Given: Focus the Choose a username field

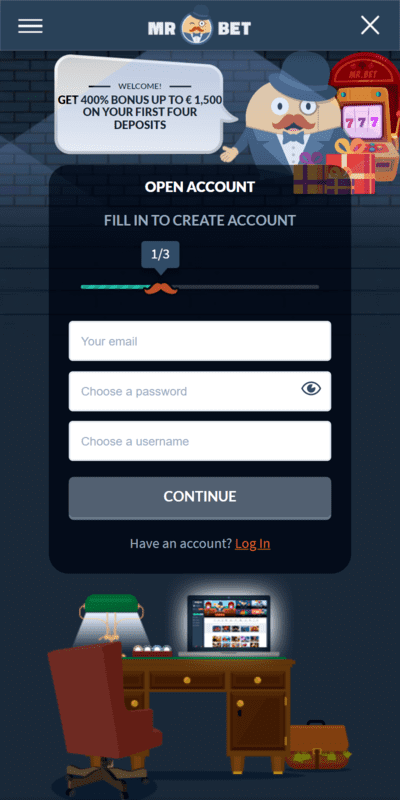Looking at the screenshot, I should tap(200, 441).
